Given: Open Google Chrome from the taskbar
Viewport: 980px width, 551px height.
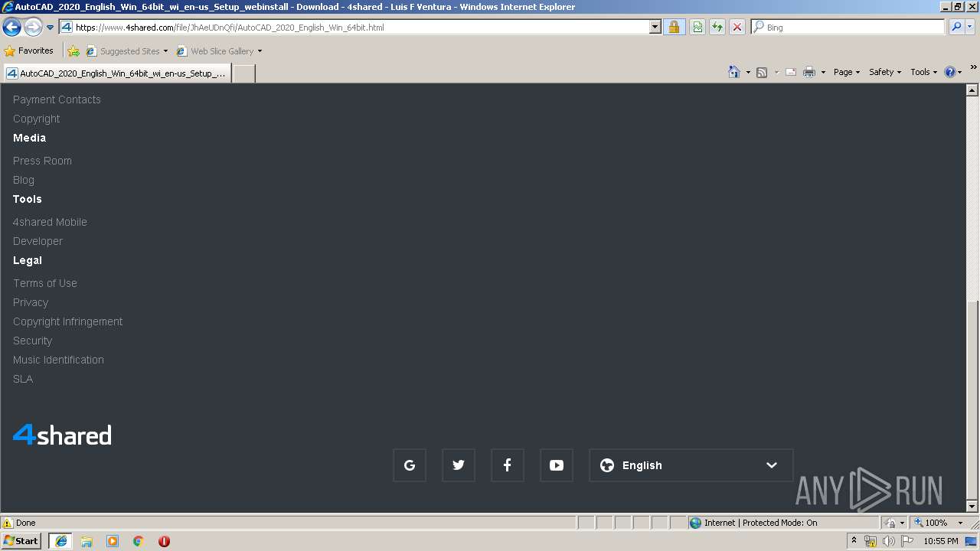Looking at the screenshot, I should [x=139, y=541].
